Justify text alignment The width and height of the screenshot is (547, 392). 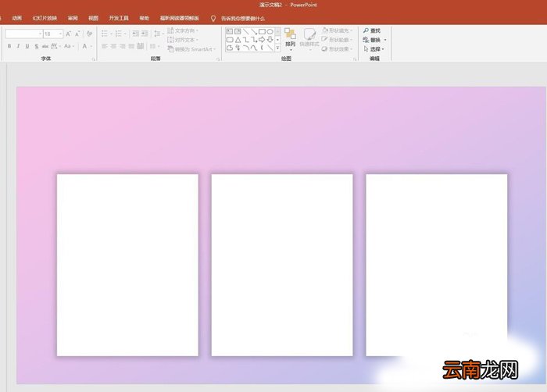click(131, 46)
